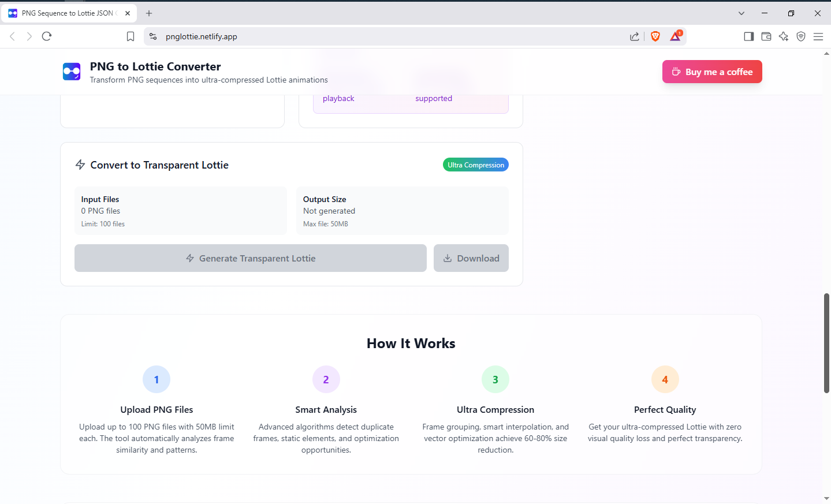The image size is (831, 504).
Task: Click the Buy me a coffee button
Action: (x=711, y=72)
